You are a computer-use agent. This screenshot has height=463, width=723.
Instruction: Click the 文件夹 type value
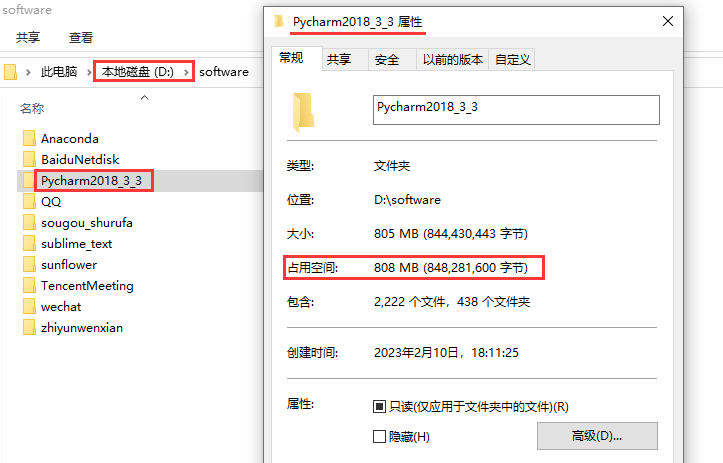(x=392, y=166)
